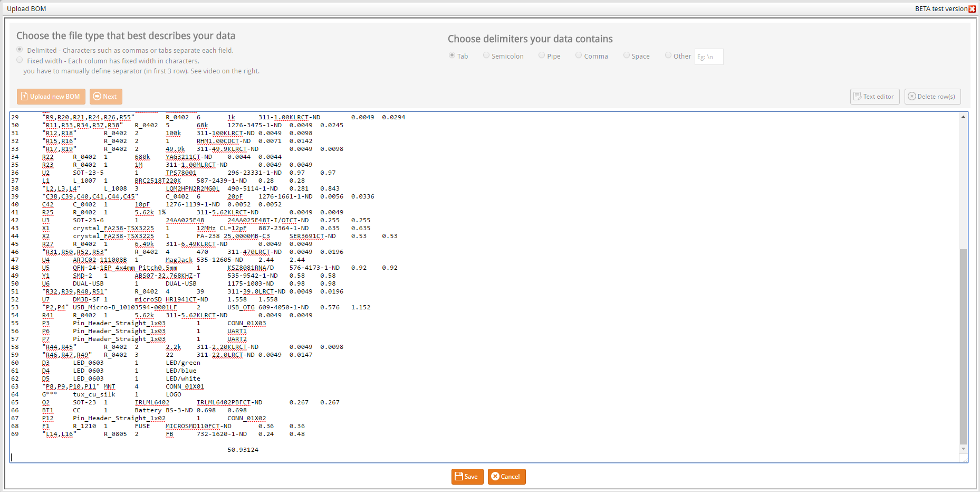
Task: Close the Upload BOM dialog with red X
Action: [x=972, y=9]
